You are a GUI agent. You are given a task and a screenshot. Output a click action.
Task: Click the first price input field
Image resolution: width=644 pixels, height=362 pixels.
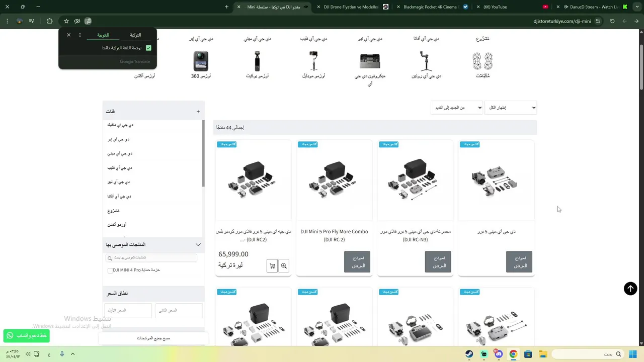click(x=128, y=311)
